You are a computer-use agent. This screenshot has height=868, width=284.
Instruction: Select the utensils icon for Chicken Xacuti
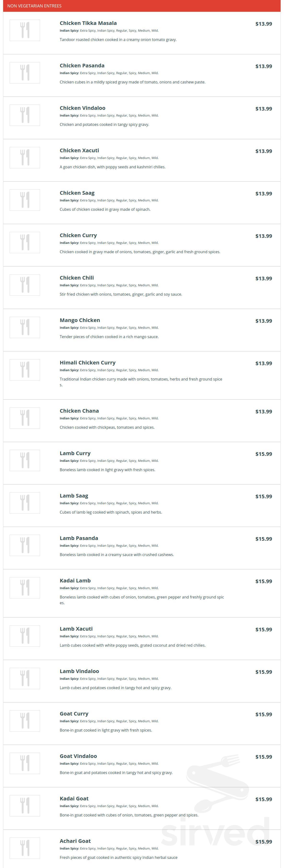click(x=25, y=158)
